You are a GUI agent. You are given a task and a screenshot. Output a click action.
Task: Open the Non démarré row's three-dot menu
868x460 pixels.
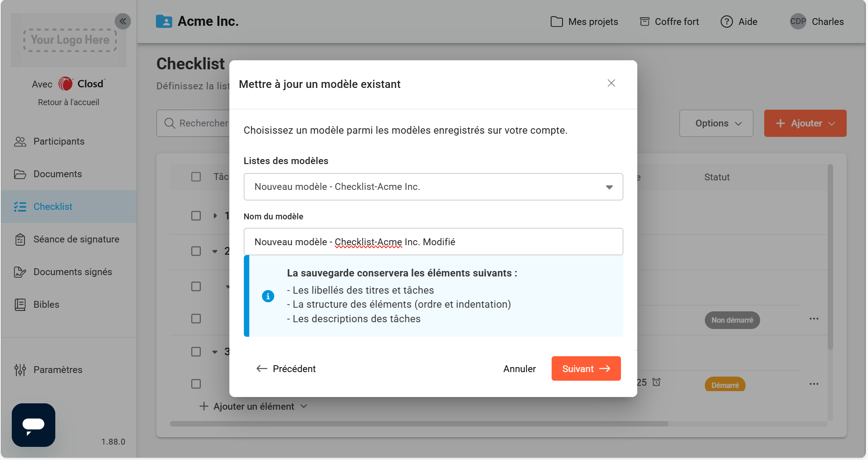tap(814, 319)
